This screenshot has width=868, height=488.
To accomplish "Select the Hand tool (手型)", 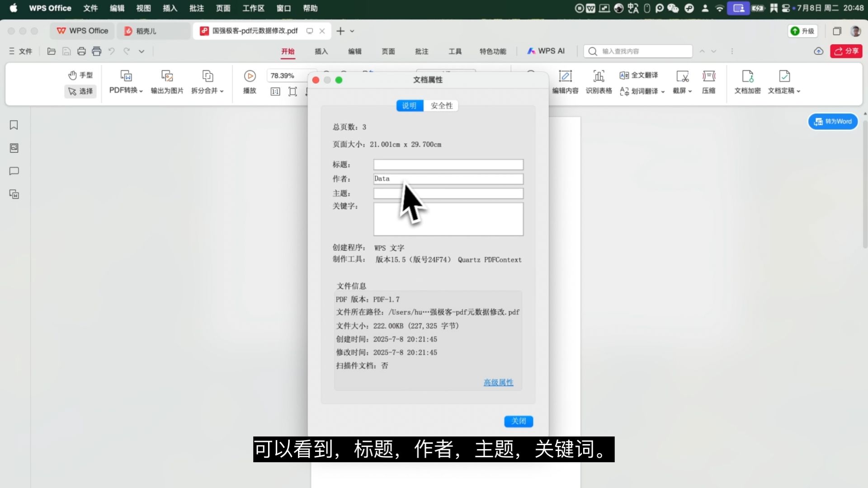I will 80,75.
